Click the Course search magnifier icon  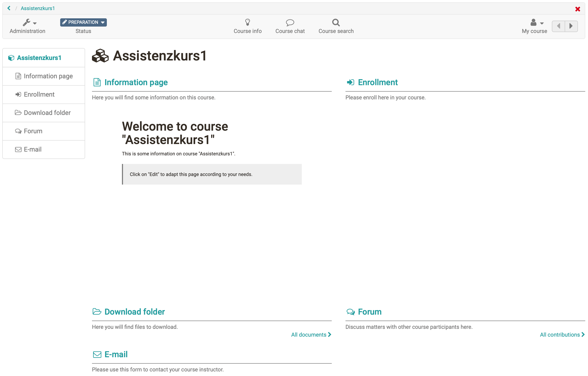[x=336, y=22]
